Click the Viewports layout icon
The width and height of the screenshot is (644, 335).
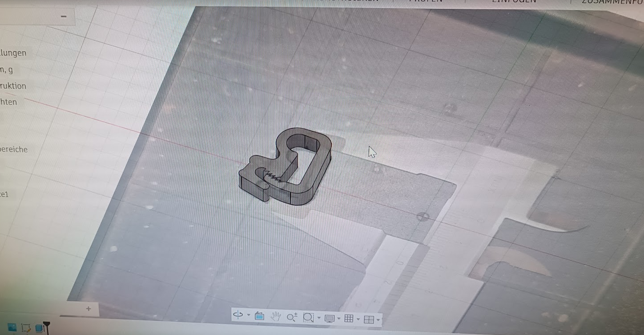[x=369, y=319]
